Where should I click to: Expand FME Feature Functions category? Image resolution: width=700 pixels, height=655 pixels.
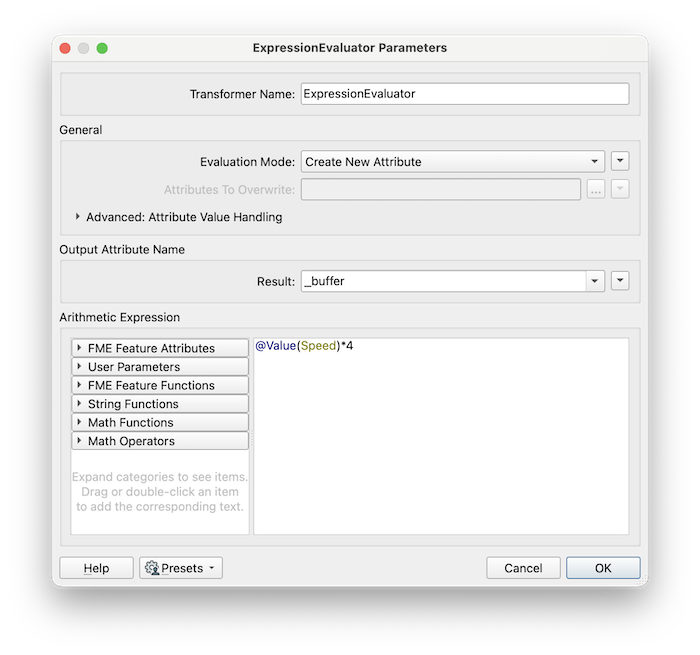160,385
